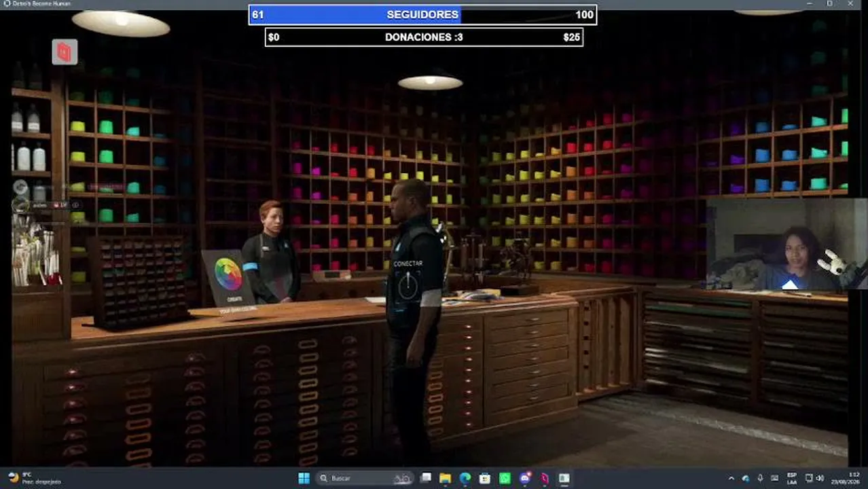868x489 pixels.
Task: Click the Buscar taskbar search box
Action: tap(365, 478)
